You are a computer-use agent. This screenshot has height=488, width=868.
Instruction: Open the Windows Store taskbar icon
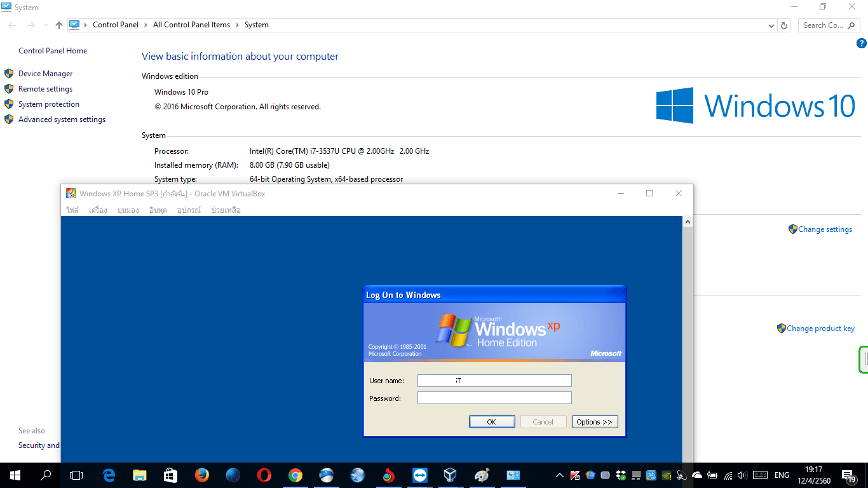170,475
